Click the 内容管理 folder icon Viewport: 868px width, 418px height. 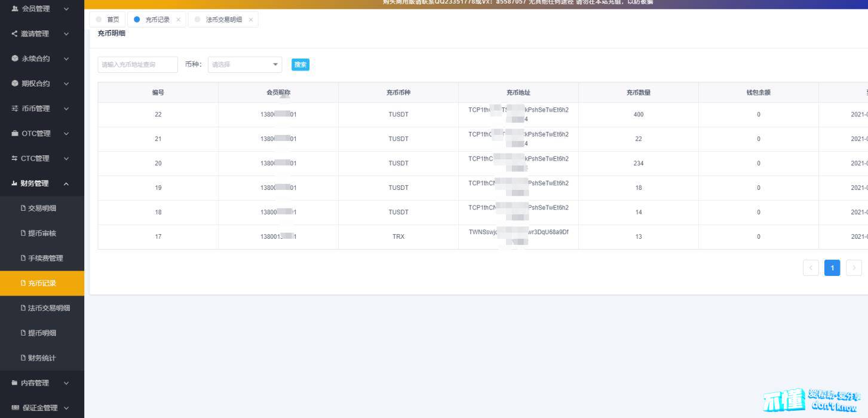(x=15, y=383)
